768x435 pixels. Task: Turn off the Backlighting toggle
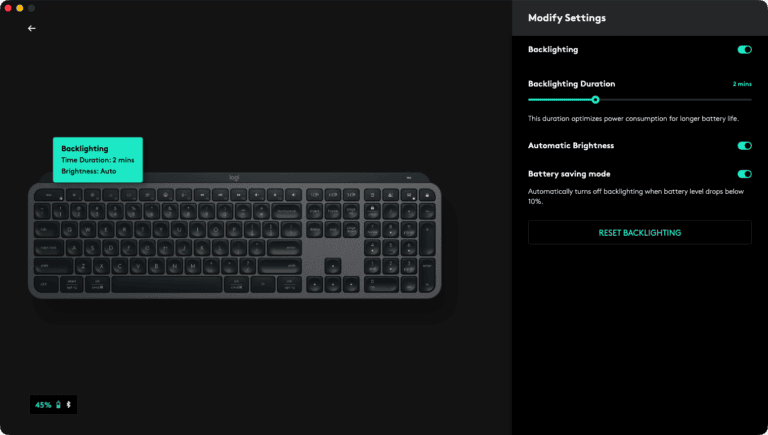[744, 49]
